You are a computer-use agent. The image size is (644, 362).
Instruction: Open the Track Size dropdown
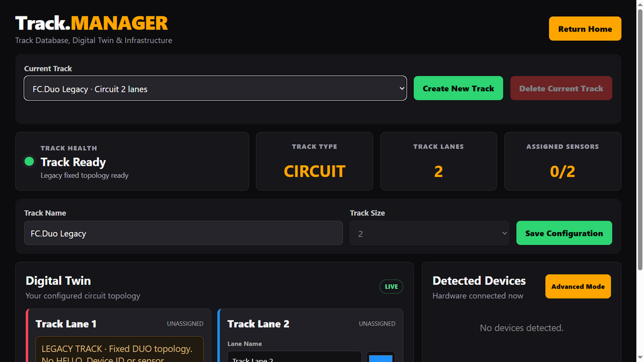pyautogui.click(x=429, y=233)
